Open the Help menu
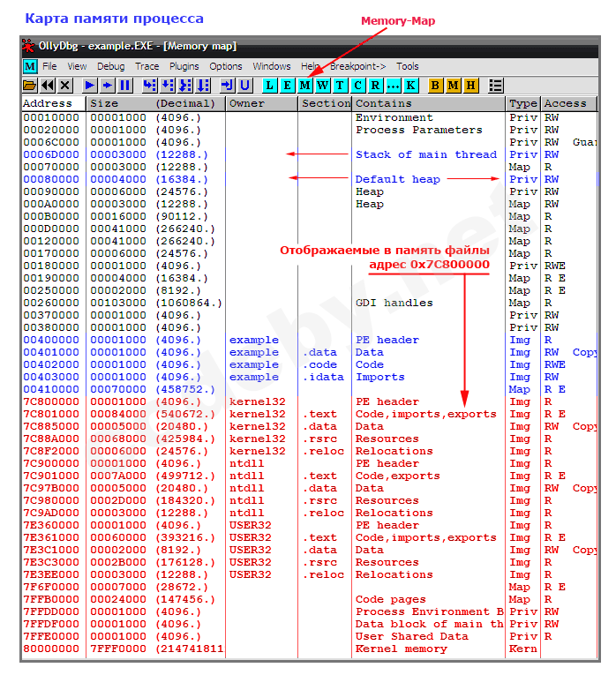The width and height of the screenshot is (616, 675). tap(310, 66)
